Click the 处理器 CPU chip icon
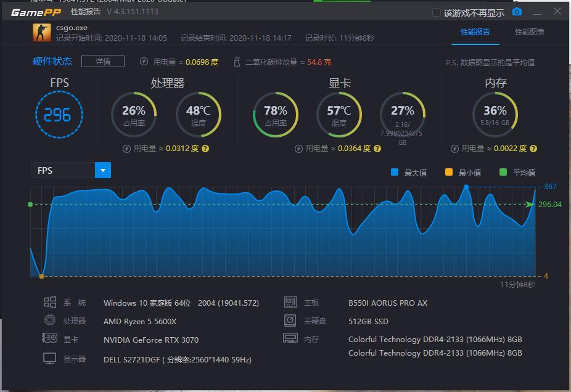Screen dimensions: 571x392 50,321
